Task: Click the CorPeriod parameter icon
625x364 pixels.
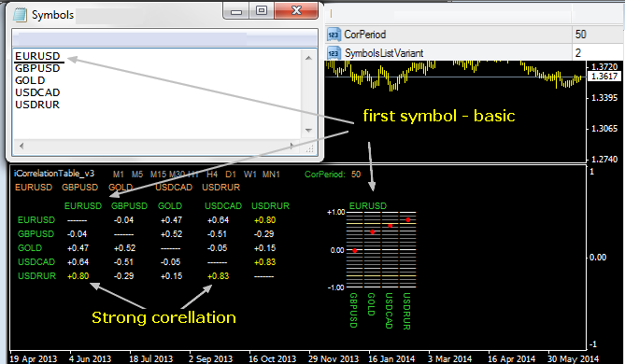Action: (334, 35)
